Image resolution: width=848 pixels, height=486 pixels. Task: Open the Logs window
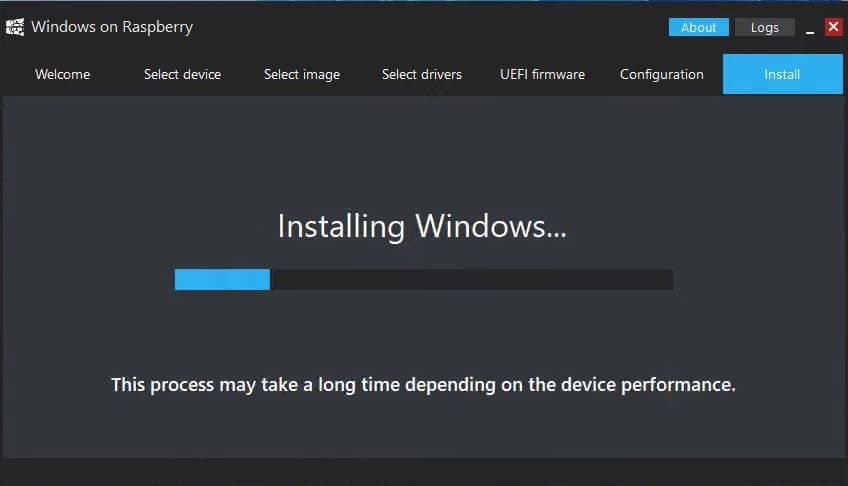tap(764, 27)
